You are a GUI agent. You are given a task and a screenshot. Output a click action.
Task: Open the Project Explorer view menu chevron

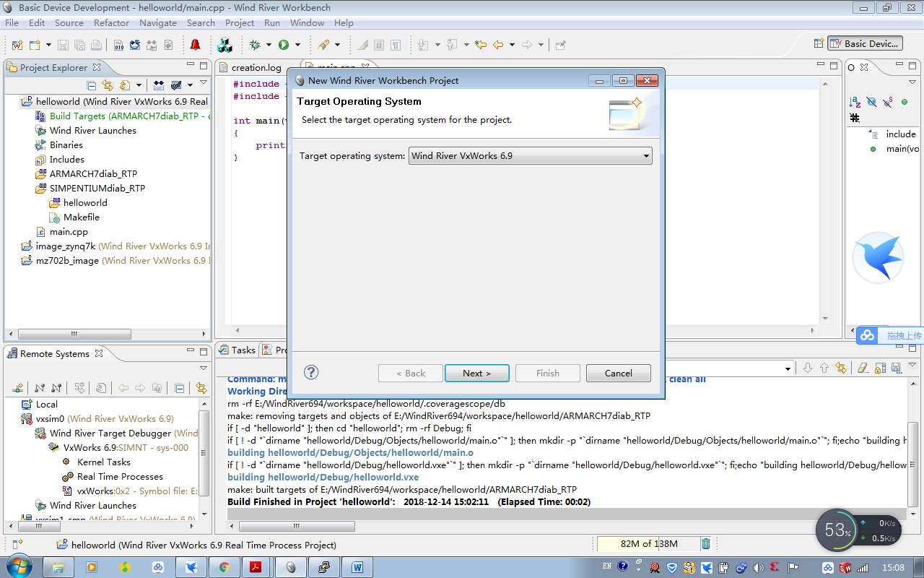click(x=203, y=82)
